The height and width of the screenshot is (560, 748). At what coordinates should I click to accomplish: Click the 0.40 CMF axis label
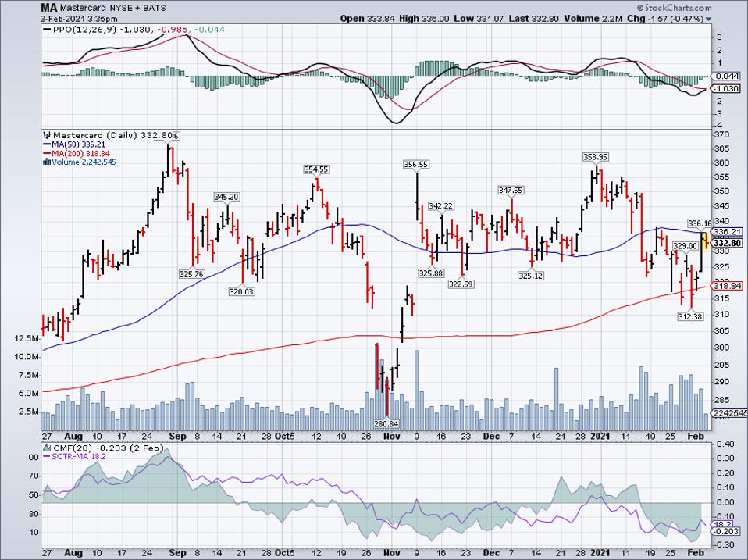coord(725,444)
